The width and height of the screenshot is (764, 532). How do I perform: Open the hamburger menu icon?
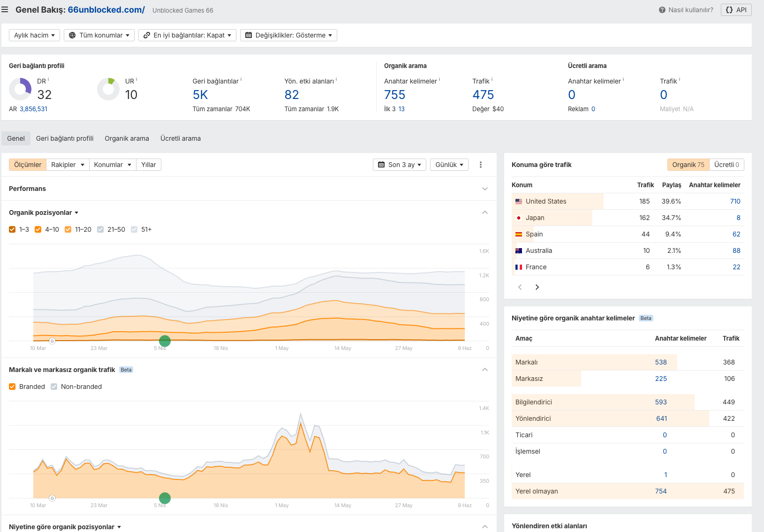coord(5,9)
